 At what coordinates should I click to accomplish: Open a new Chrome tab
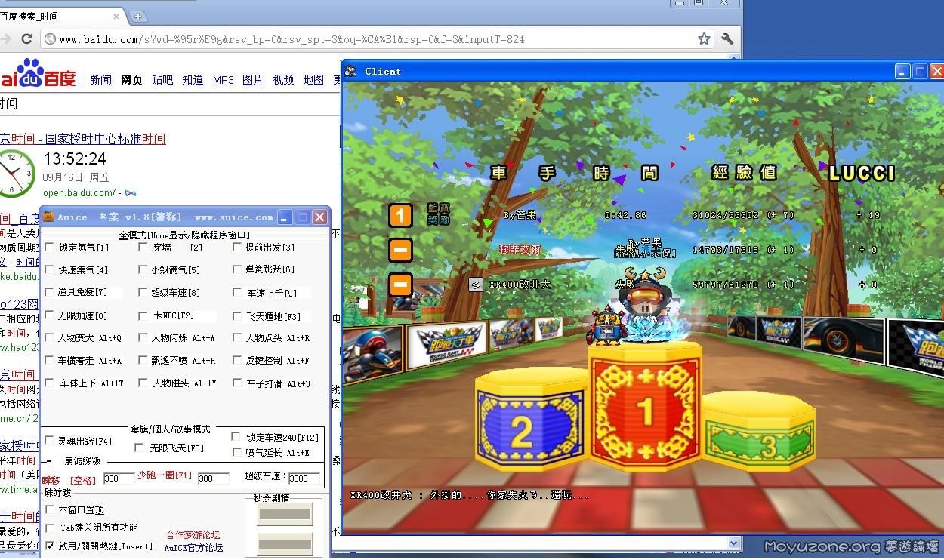138,16
